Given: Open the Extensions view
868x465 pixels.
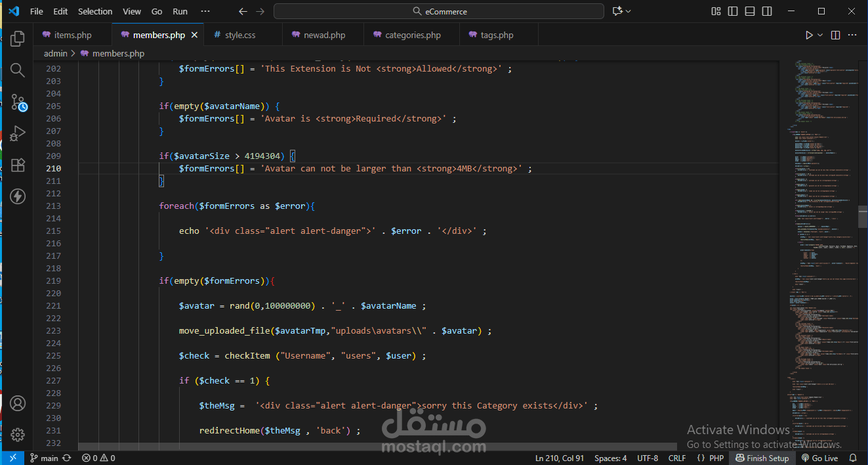Looking at the screenshot, I should 18,165.
